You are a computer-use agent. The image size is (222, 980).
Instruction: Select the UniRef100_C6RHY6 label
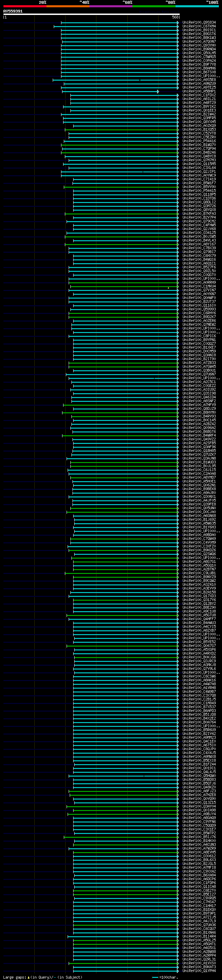coord(199,313)
